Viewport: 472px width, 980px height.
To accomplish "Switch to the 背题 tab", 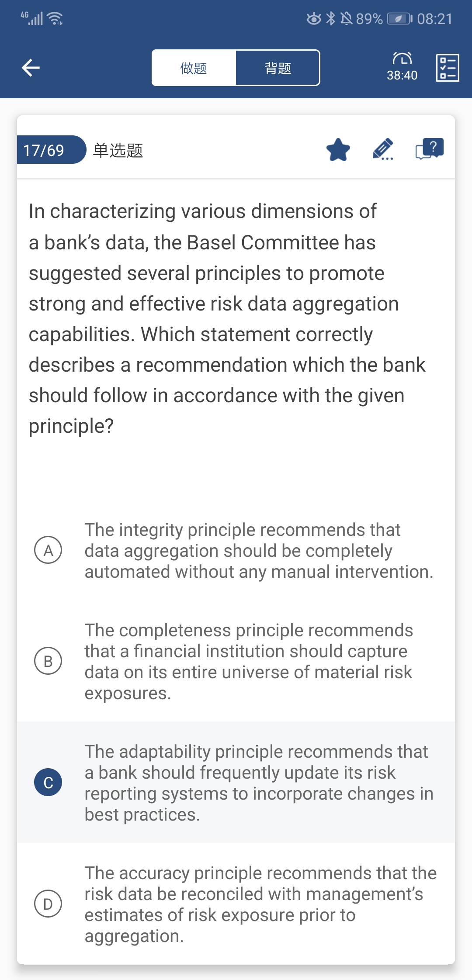I will coord(278,68).
